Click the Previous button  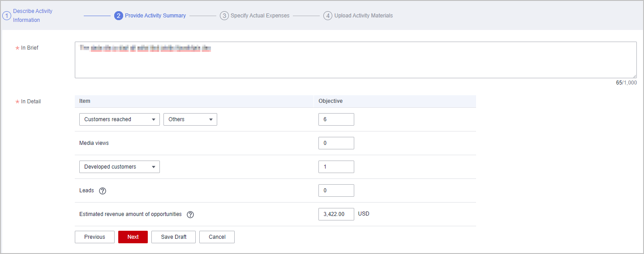click(x=94, y=237)
